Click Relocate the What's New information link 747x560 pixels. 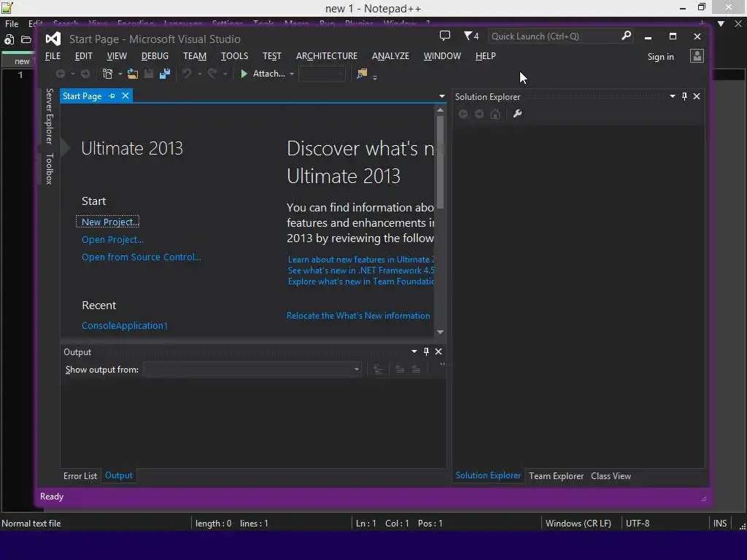pyautogui.click(x=358, y=316)
